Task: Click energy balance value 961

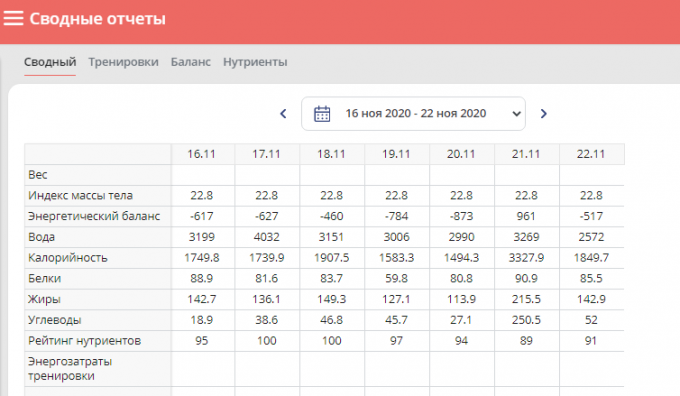Action: pyautogui.click(x=526, y=216)
